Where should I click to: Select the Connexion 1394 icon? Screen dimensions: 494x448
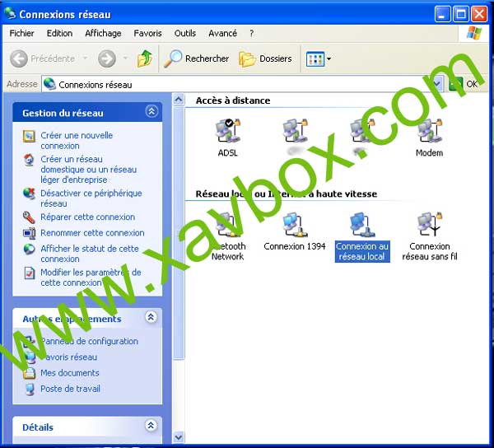coord(295,224)
